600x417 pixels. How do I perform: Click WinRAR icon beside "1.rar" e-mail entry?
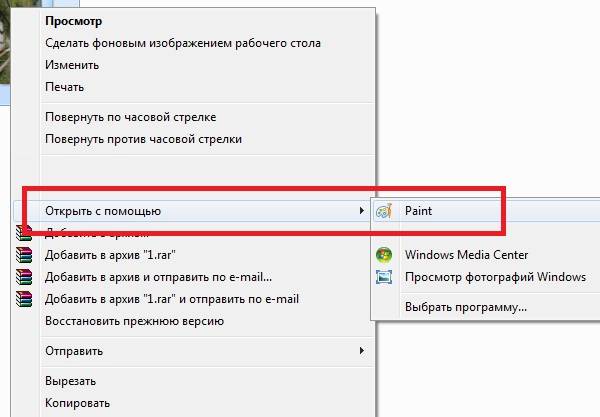pyautogui.click(x=24, y=299)
